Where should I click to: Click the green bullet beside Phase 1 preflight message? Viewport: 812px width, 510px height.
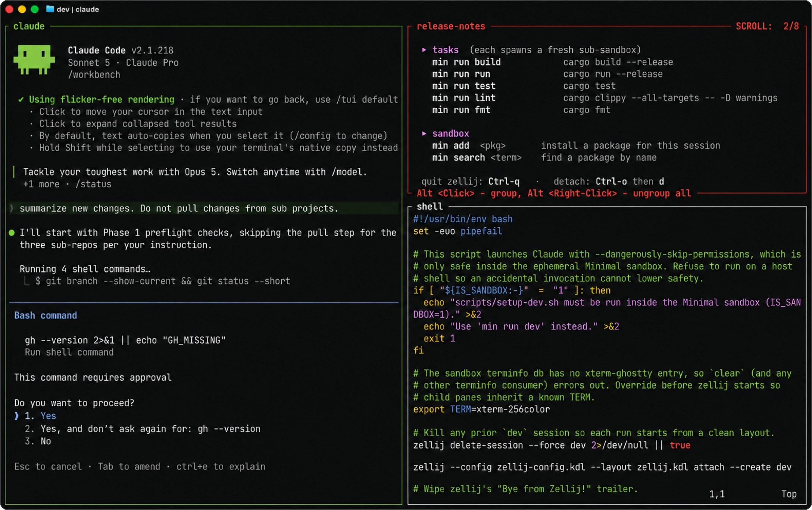[x=12, y=233]
